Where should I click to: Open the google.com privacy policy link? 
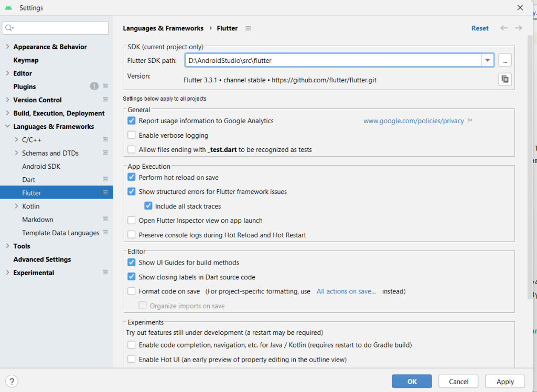coord(413,121)
